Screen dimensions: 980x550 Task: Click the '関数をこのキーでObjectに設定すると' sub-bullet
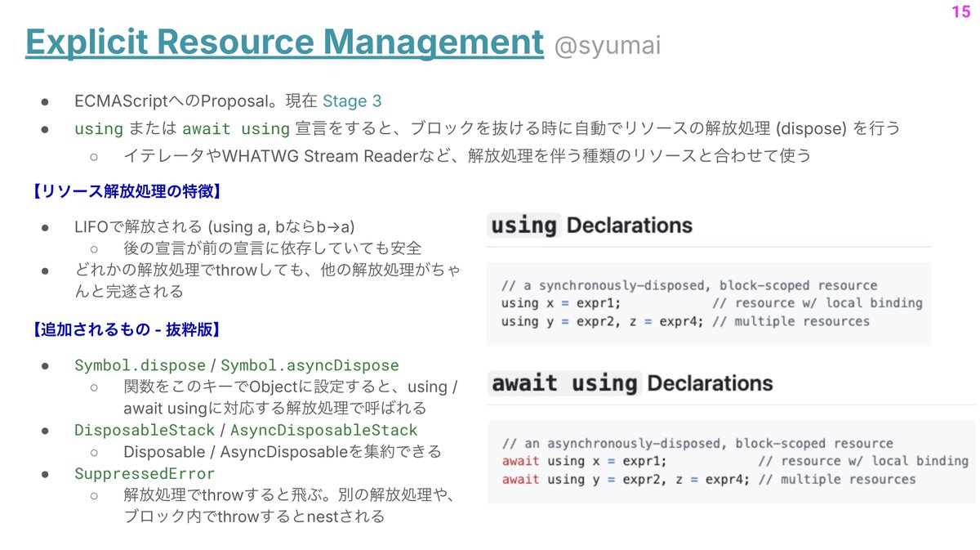click(290, 397)
